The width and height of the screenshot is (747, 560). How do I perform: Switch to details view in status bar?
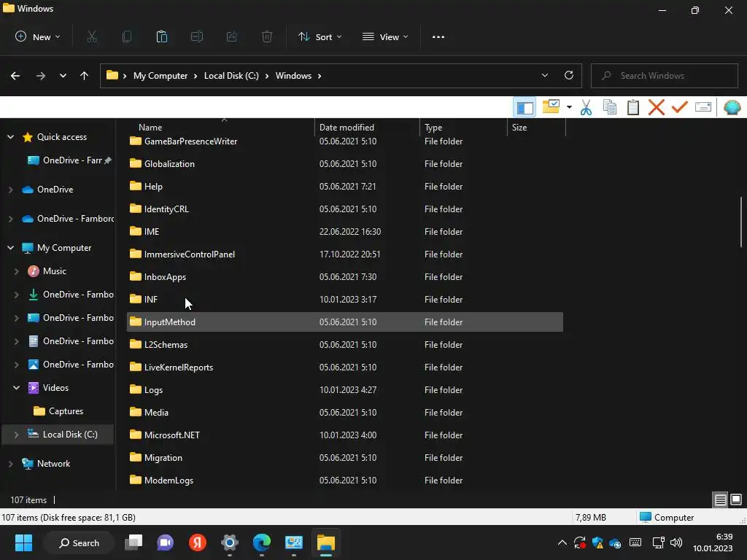[720, 499]
